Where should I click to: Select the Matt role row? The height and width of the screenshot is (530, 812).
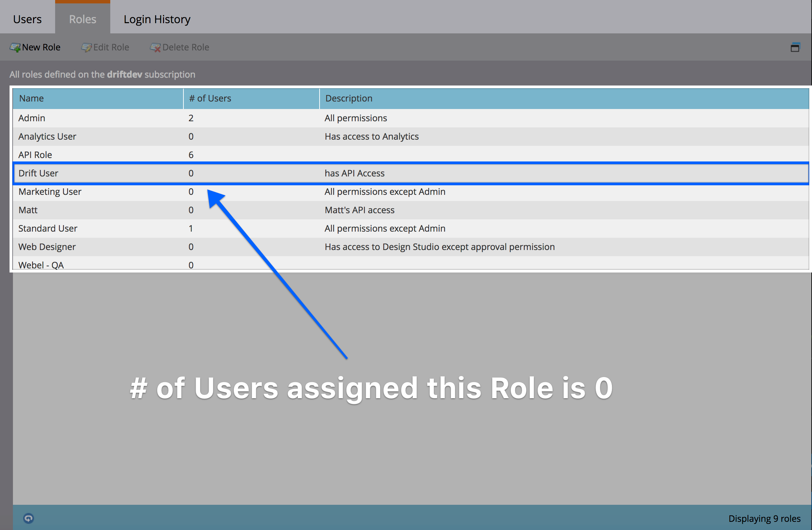pyautogui.click(x=411, y=210)
